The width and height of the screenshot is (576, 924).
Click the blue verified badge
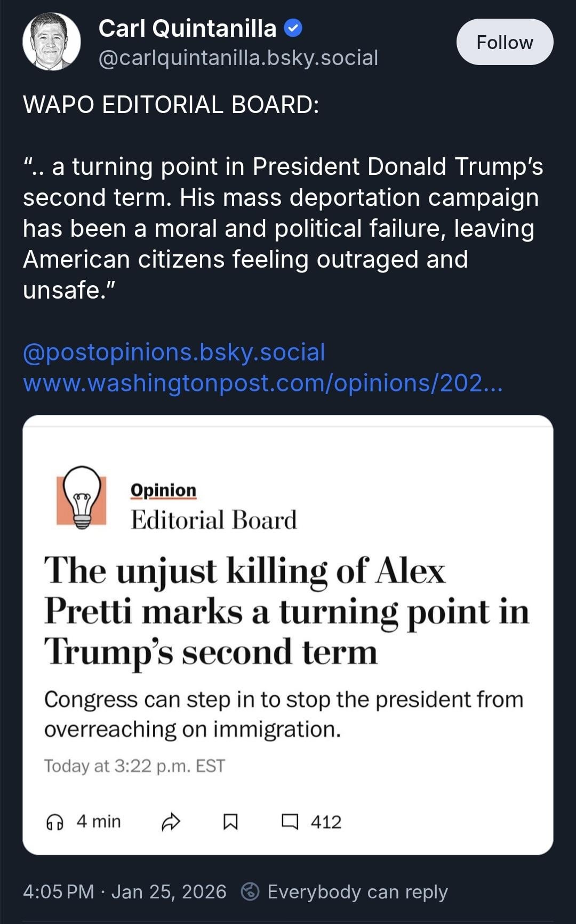pos(293,28)
